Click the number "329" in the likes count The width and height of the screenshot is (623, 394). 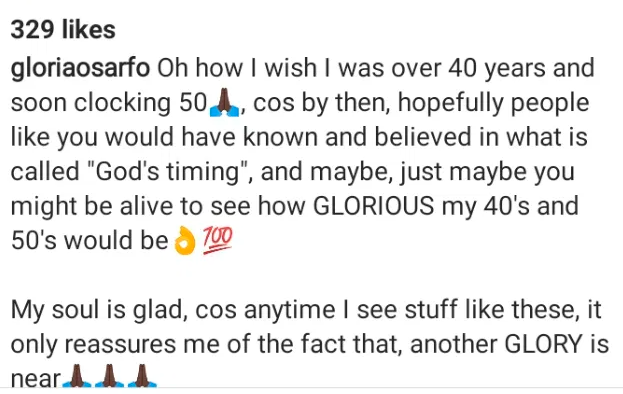tap(32, 30)
